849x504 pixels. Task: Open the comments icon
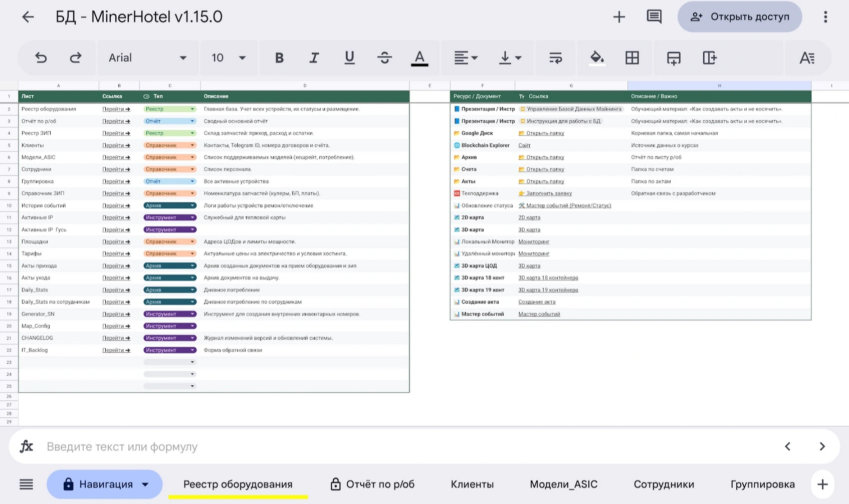coord(654,17)
